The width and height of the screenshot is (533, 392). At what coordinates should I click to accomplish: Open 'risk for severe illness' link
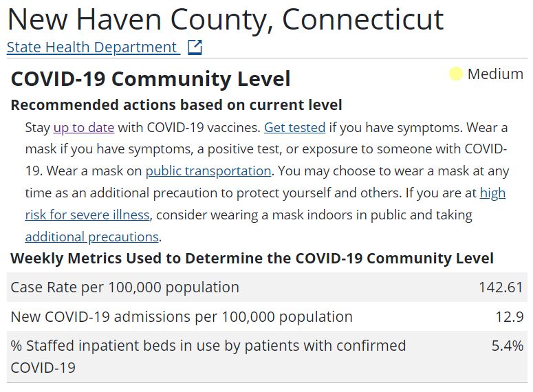(x=87, y=215)
